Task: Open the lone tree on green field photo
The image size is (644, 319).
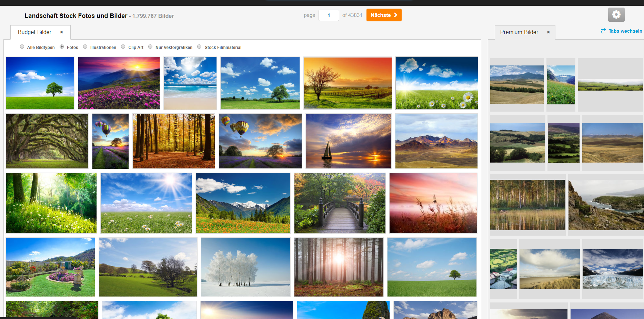Action: click(40, 83)
